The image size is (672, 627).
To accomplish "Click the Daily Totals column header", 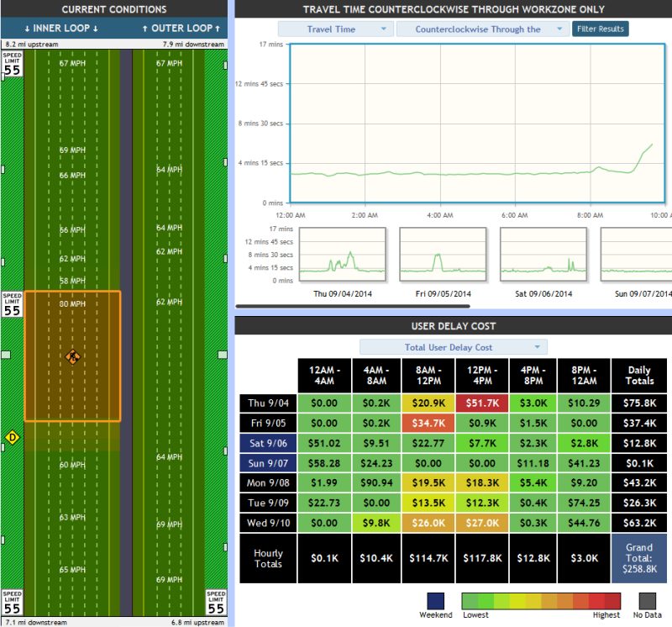I will (640, 376).
